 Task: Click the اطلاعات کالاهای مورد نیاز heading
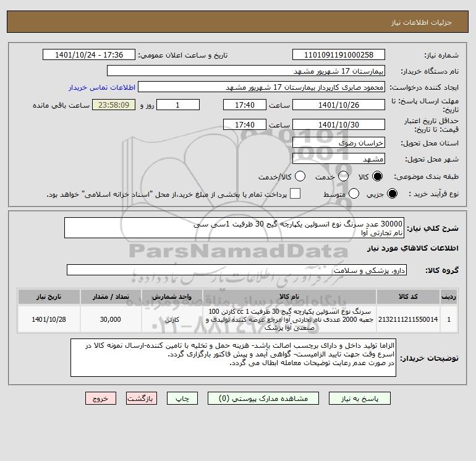(413, 248)
